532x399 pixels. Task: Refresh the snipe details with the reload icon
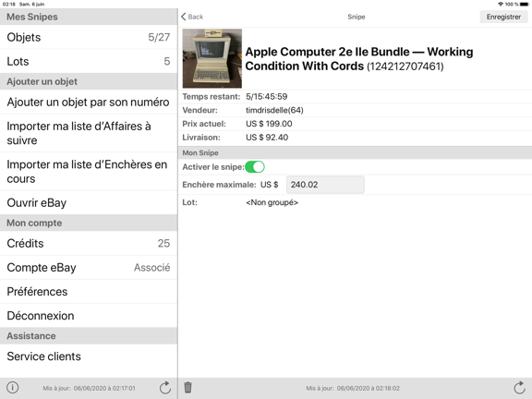[519, 388]
